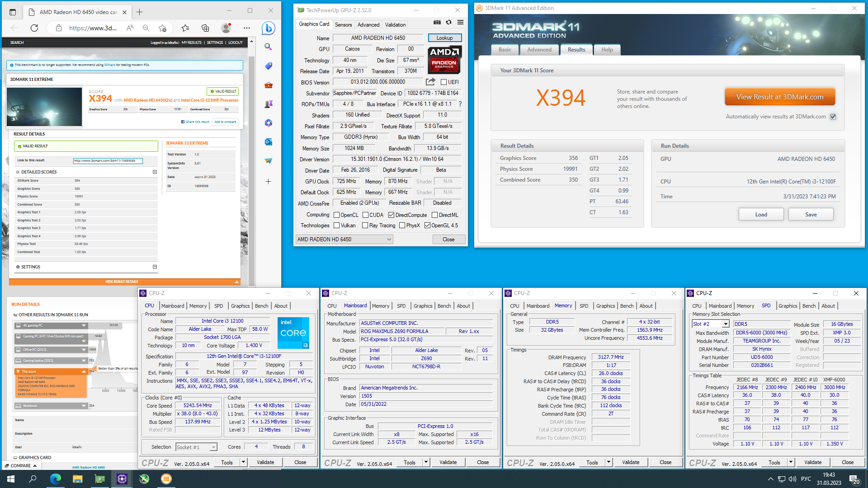
Task: Open the GPU-Z hamburger menu
Action: [460, 22]
